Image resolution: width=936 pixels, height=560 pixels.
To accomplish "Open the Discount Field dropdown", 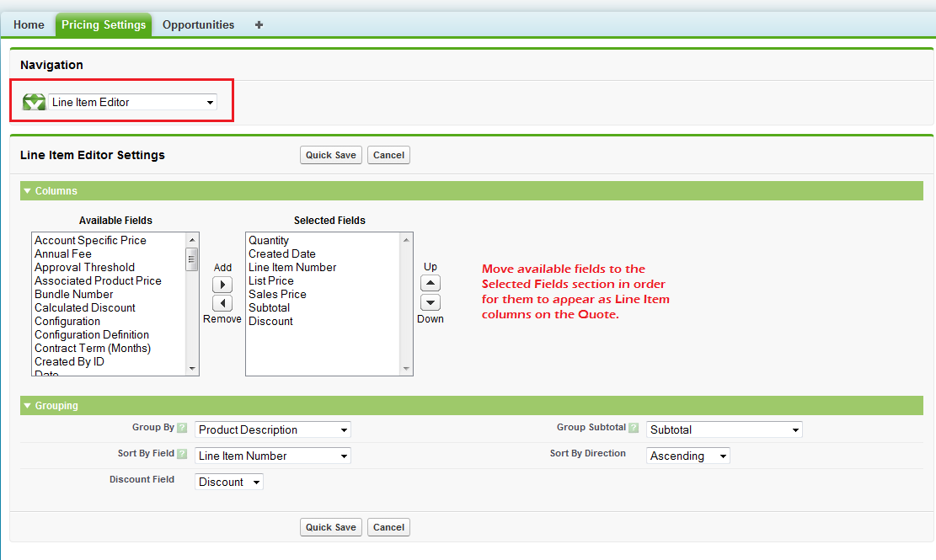I will 228,482.
